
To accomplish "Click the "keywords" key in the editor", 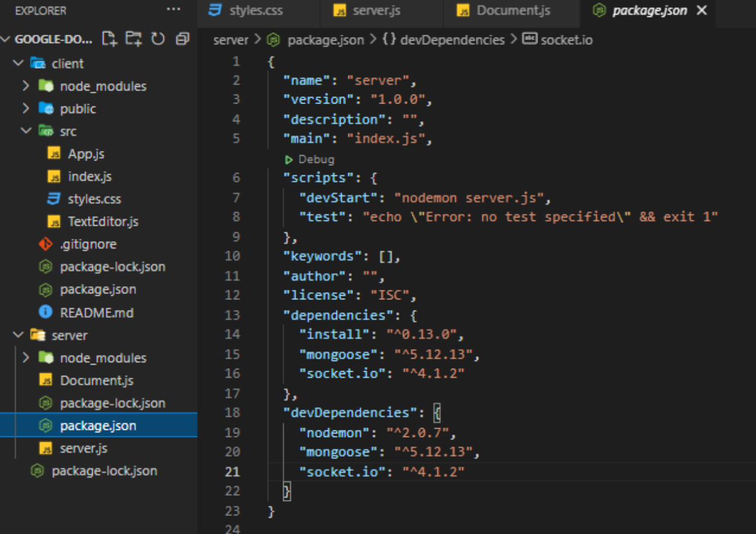I will (323, 256).
